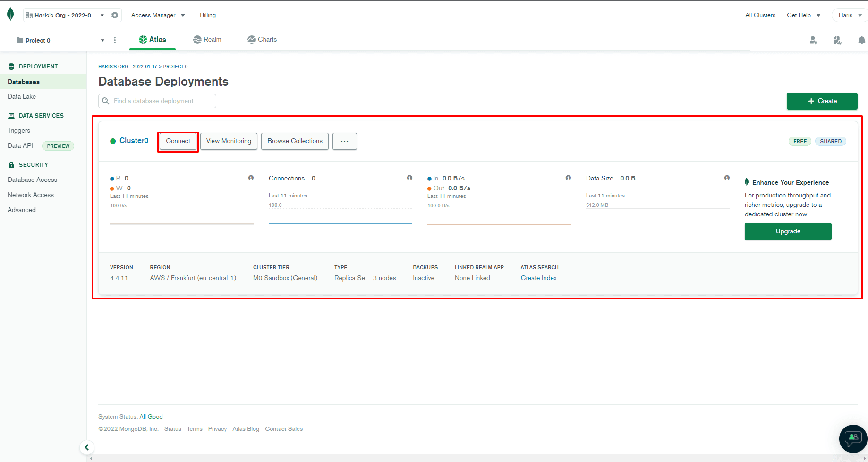Screen dimensions: 868x462
Task: Click the Create Index link
Action: tap(538, 278)
